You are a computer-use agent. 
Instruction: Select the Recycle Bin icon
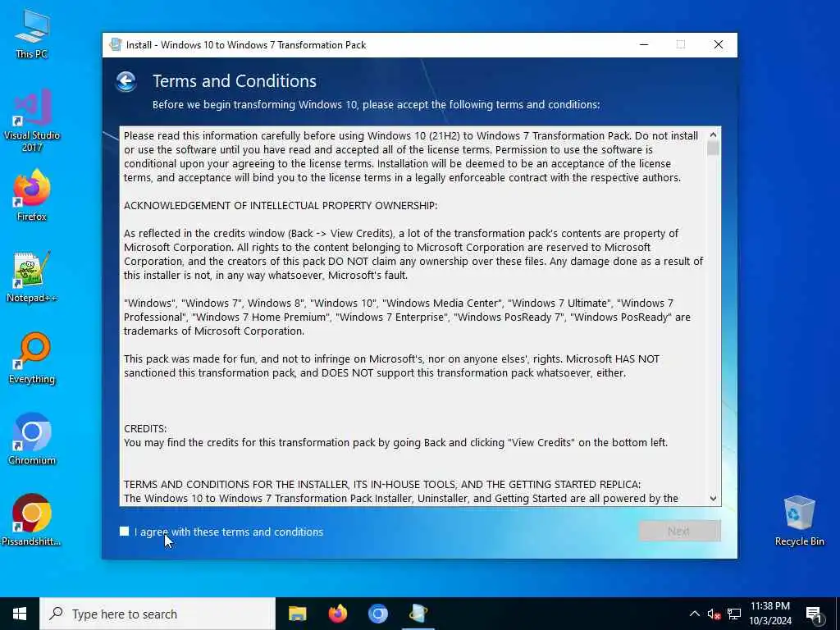tap(799, 521)
